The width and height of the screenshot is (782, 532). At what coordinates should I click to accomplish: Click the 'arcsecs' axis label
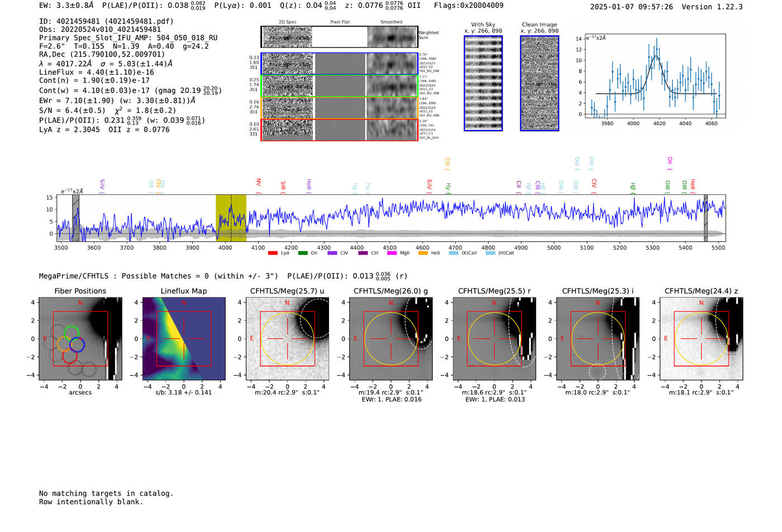[x=80, y=392]
